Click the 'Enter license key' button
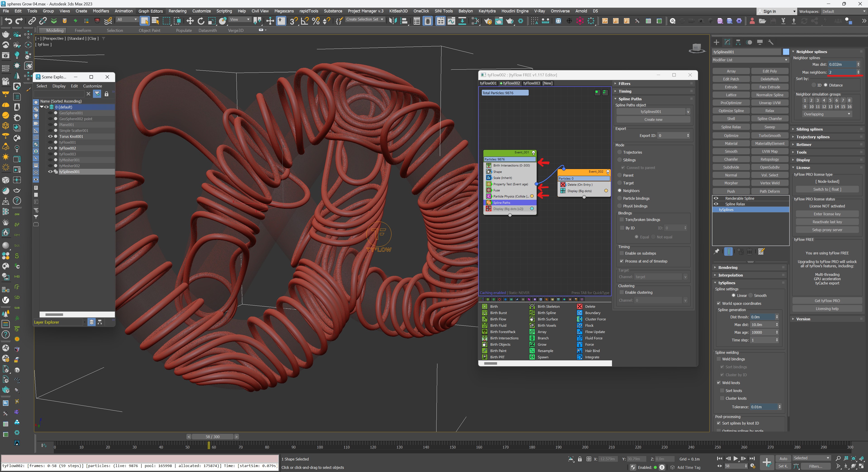Screen dimensions: 868x472 click(827, 214)
